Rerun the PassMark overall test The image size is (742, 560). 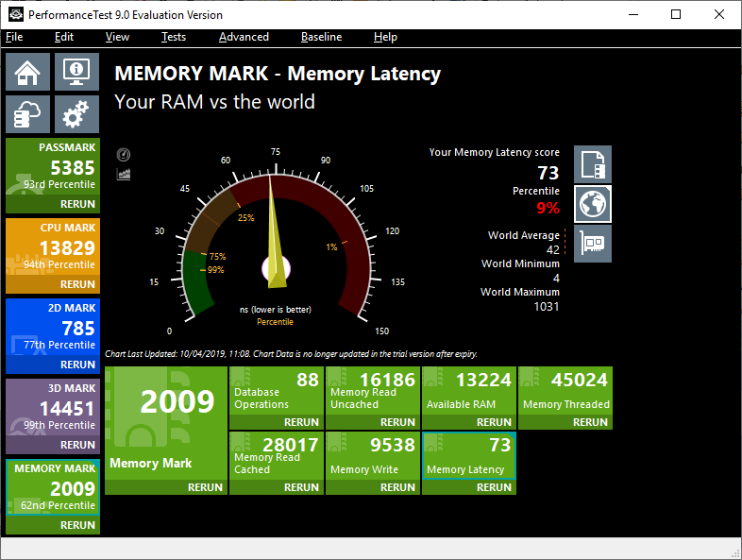tap(77, 204)
